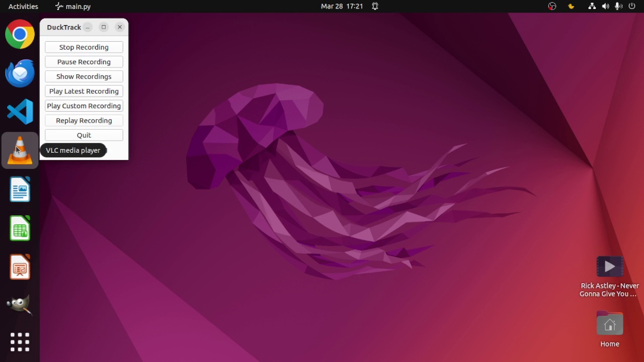The height and width of the screenshot is (362, 644).
Task: Show Applications grid in the dock
Action: click(x=20, y=342)
